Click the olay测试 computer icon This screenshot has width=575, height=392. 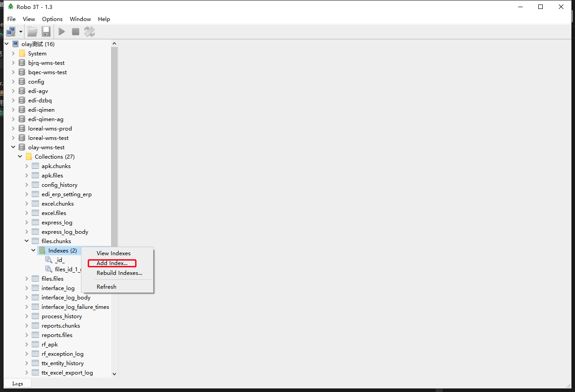tap(15, 44)
